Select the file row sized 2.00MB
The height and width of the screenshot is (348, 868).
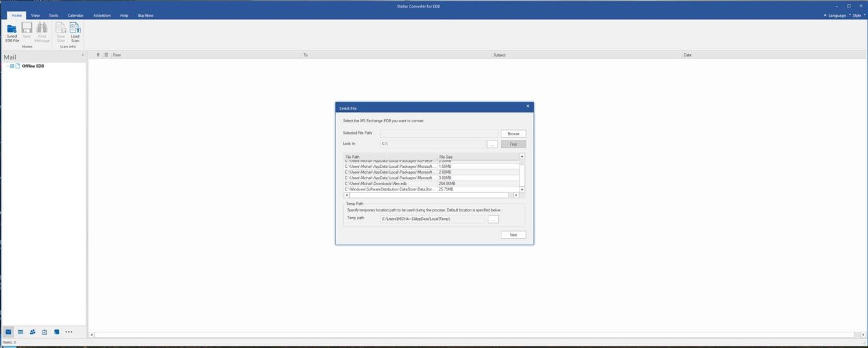click(431, 172)
